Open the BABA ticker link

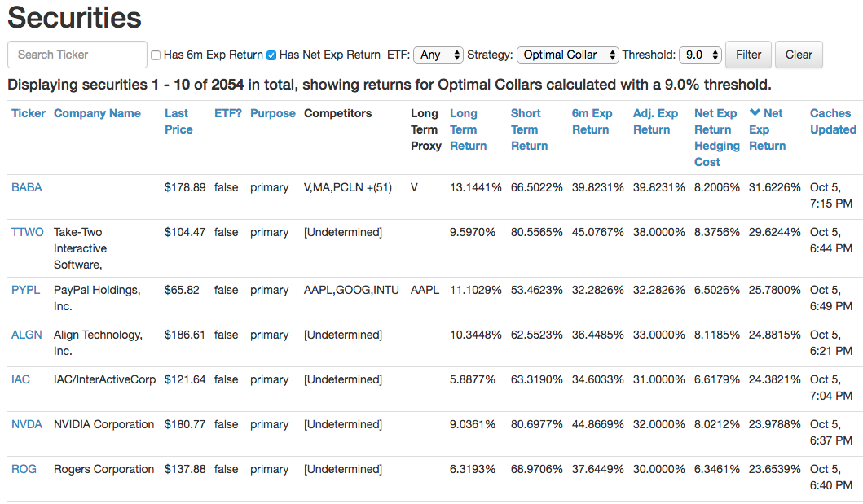[x=27, y=187]
